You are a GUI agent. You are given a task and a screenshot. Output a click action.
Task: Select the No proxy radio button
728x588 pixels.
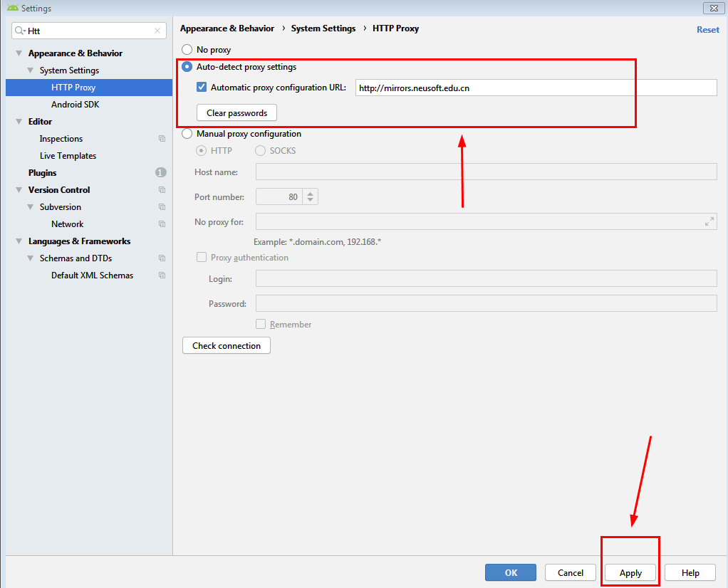186,49
